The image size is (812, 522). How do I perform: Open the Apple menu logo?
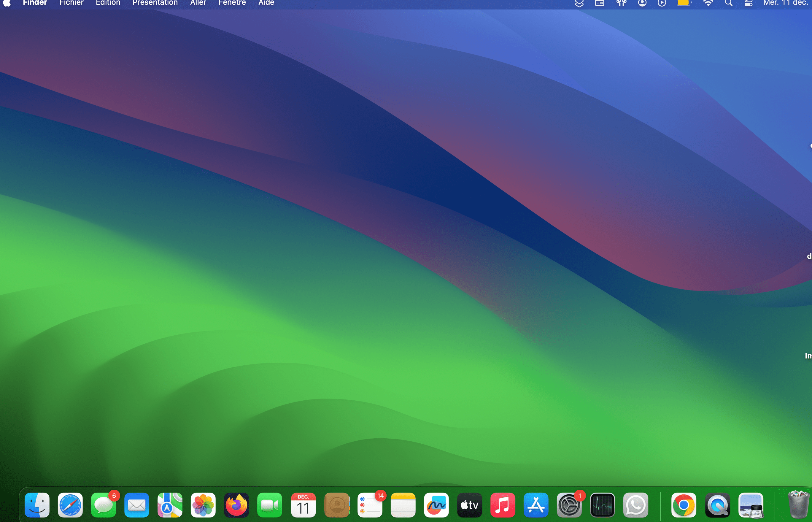pos(7,3)
